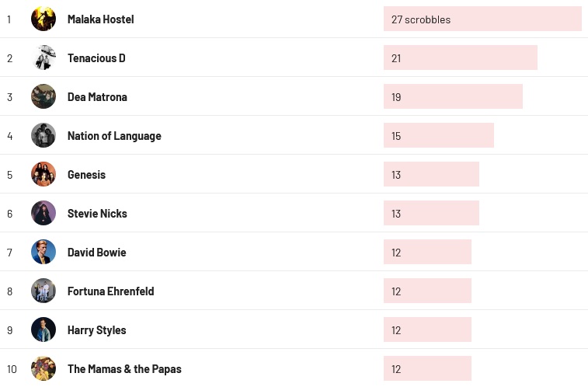Click the David Bowie name link
This screenshot has height=387, width=588.
click(x=96, y=253)
